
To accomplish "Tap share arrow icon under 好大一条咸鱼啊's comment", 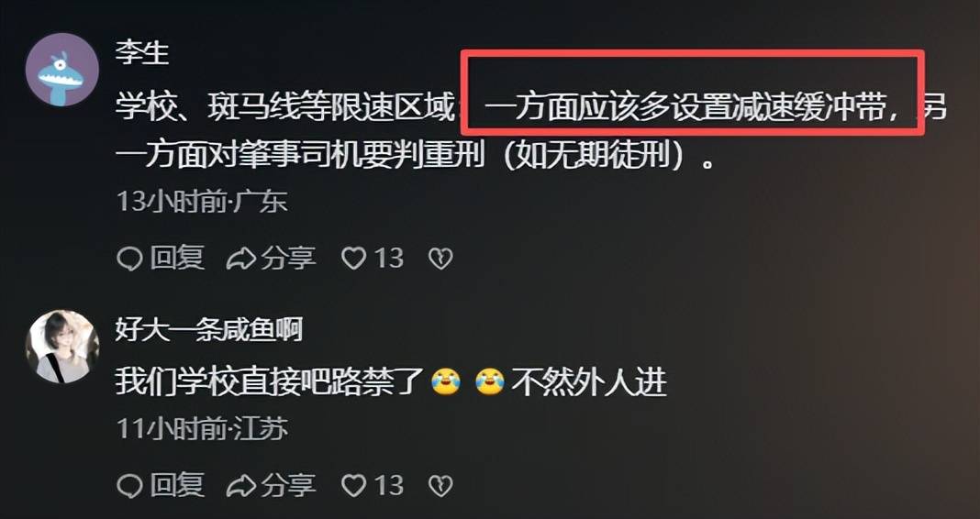I will (x=241, y=485).
